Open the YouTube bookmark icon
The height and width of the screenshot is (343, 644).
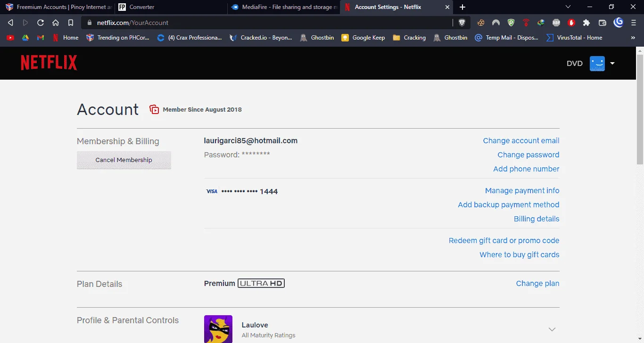click(10, 38)
